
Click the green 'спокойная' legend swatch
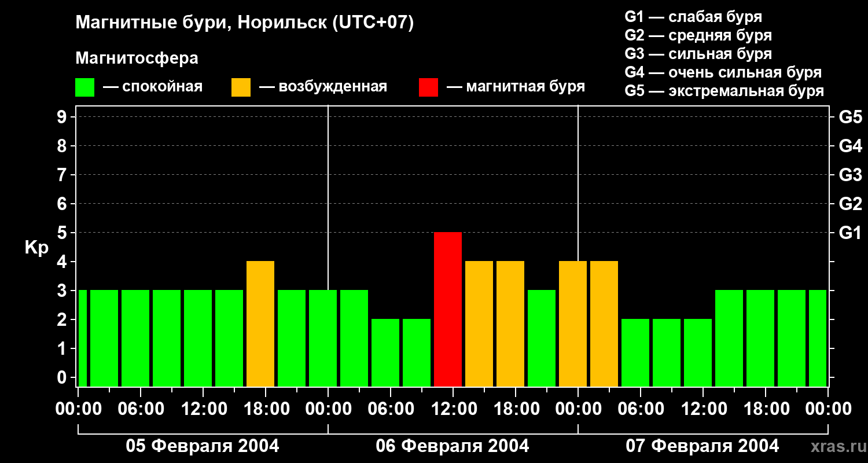coord(84,87)
